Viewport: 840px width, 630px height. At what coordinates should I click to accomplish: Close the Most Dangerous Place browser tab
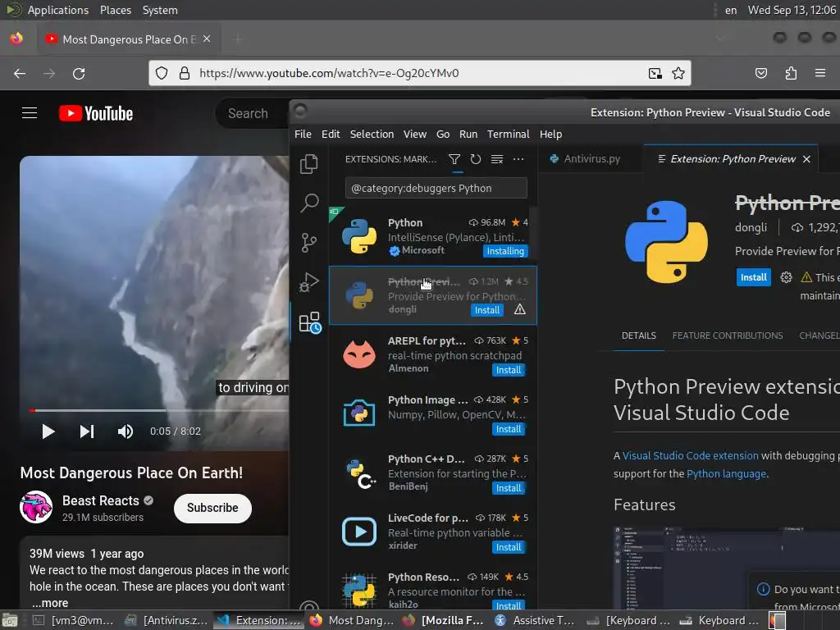207,39
